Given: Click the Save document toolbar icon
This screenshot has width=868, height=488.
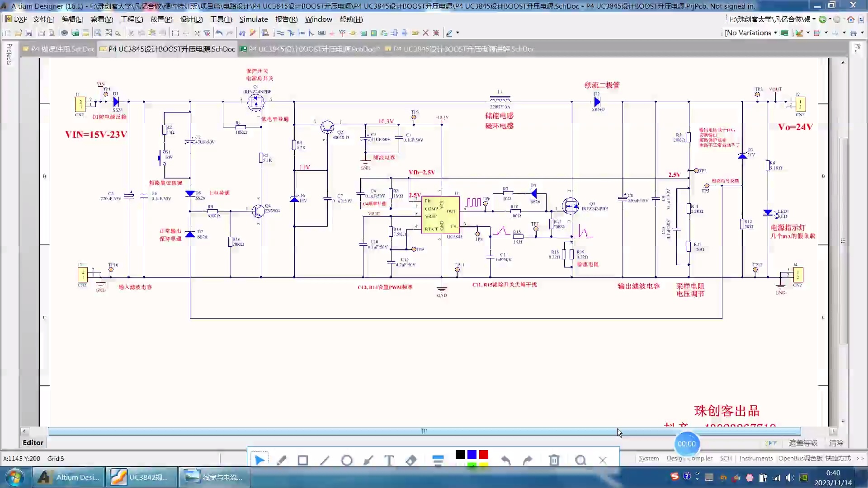Looking at the screenshot, I should coord(29,33).
